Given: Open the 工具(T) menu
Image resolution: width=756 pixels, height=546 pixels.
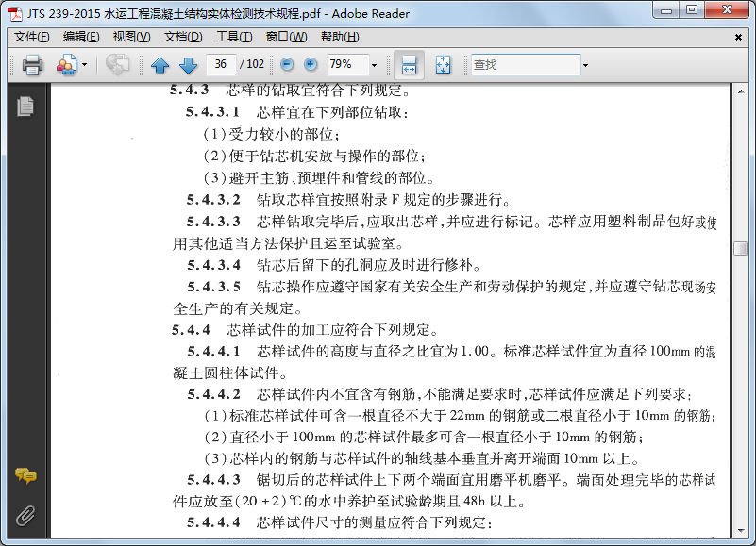Looking at the screenshot, I should click(x=234, y=37).
